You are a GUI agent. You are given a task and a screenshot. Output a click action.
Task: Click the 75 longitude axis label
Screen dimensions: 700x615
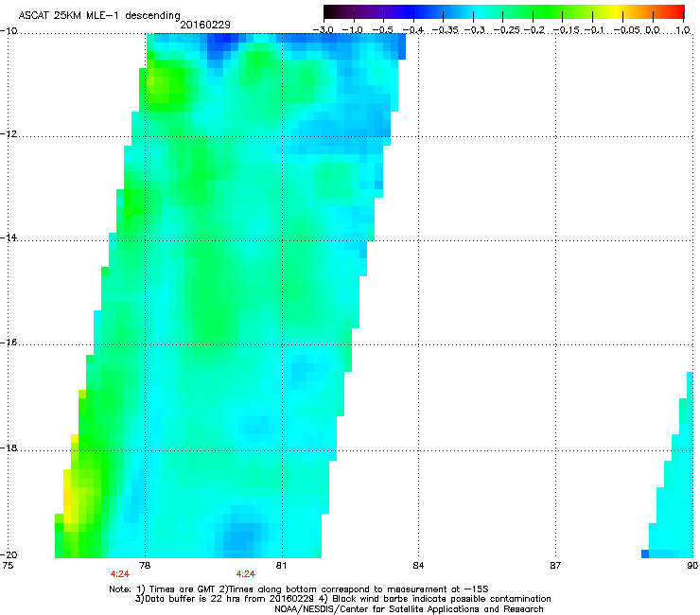(8, 566)
